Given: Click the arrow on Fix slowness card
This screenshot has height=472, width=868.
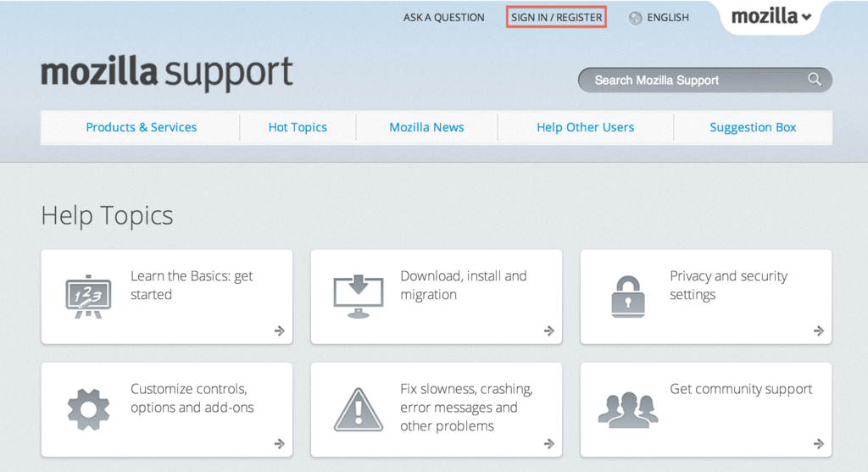Looking at the screenshot, I should 549,443.
